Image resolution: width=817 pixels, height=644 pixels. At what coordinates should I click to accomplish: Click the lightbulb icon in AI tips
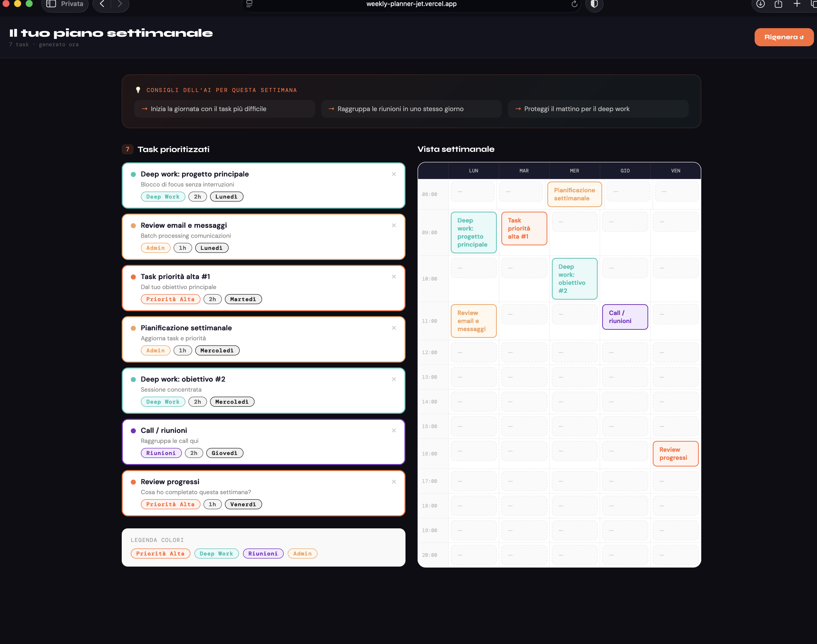point(138,90)
